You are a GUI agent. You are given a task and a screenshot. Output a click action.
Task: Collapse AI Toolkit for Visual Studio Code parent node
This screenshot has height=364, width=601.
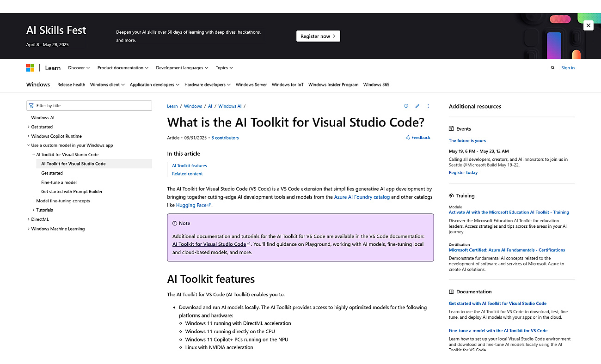[34, 155]
